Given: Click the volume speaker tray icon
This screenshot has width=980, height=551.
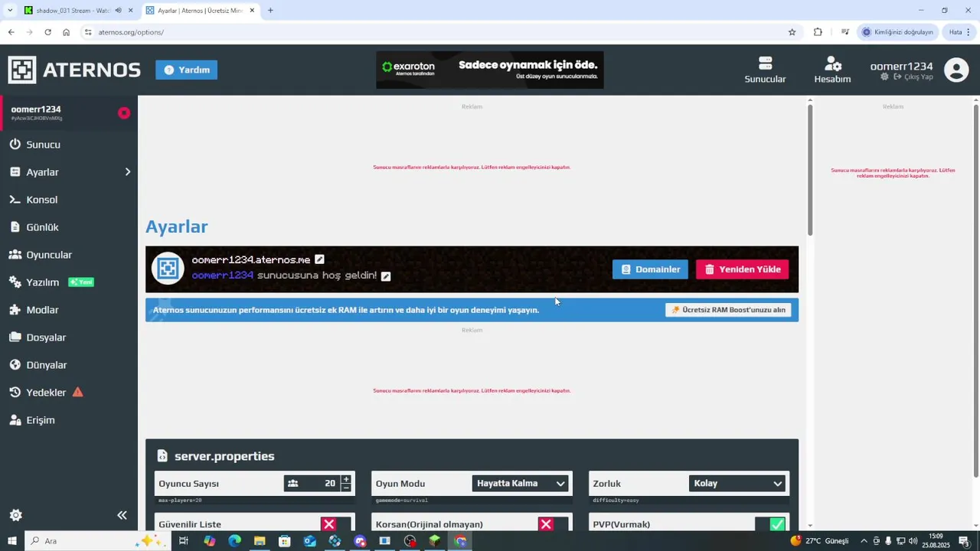Looking at the screenshot, I should 913,541.
